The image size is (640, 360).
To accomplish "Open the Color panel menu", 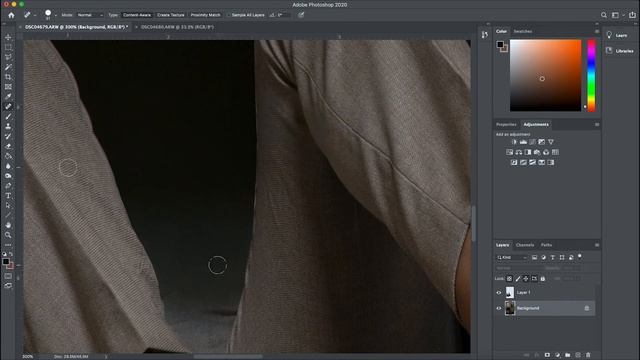I will coord(597,31).
